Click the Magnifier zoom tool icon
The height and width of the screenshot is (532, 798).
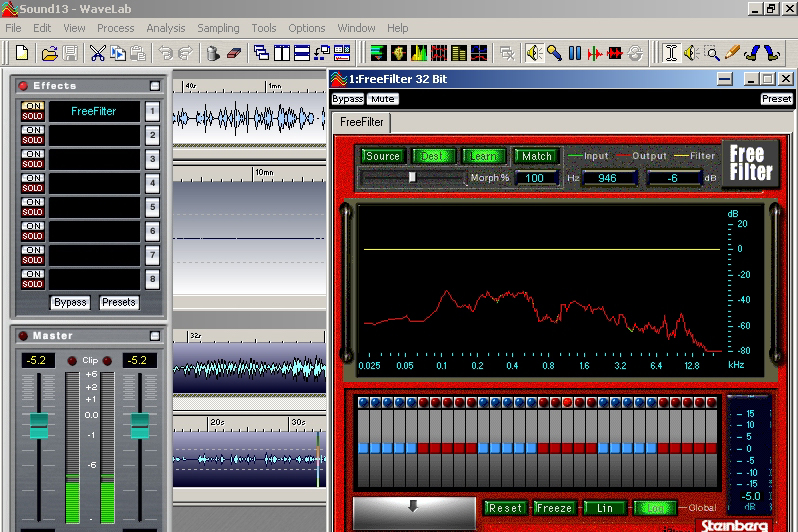click(712, 52)
